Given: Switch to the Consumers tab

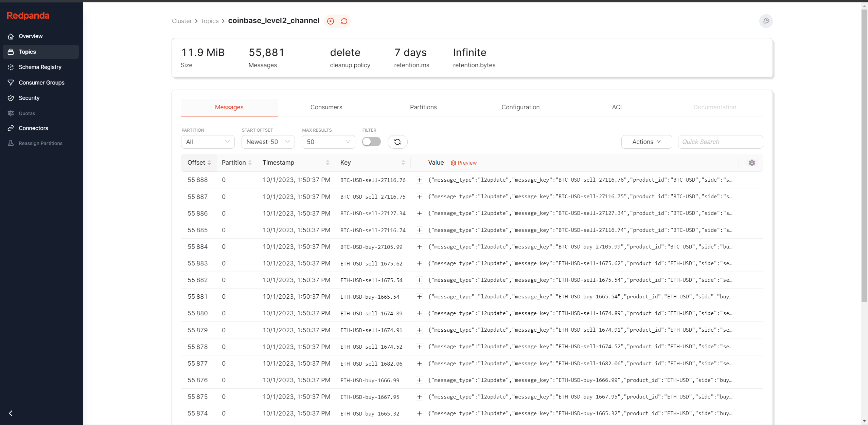Looking at the screenshot, I should point(326,107).
